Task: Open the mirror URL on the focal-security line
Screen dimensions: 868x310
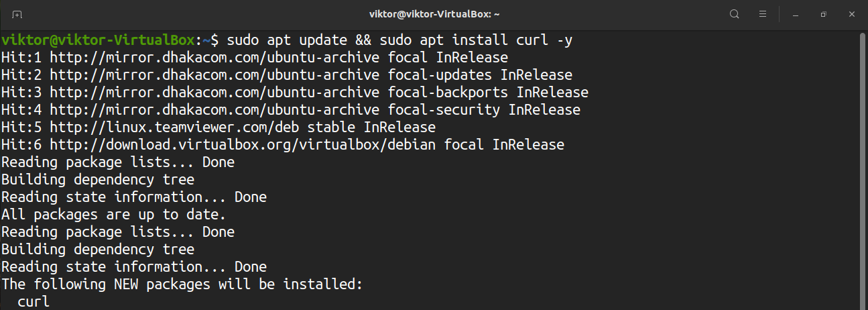Action: 214,110
